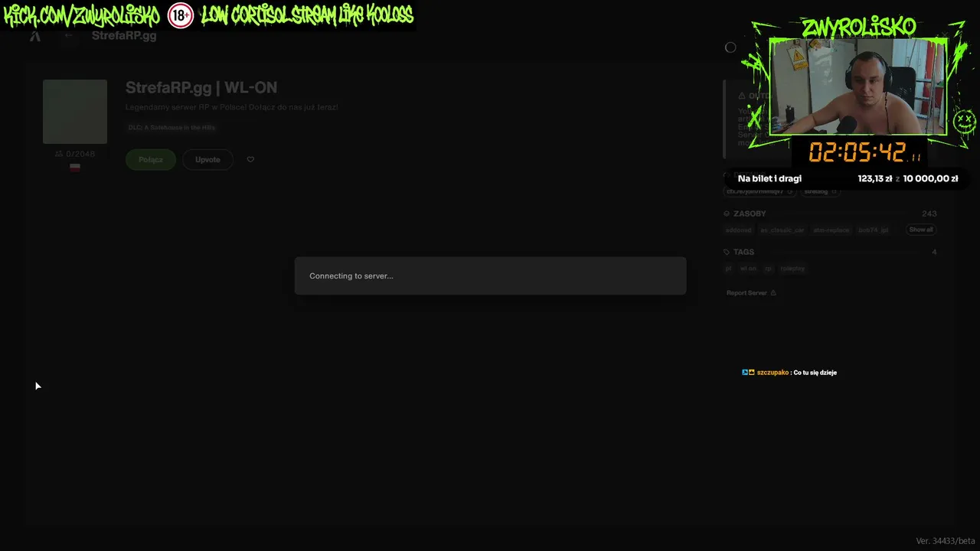Open the StrefaRP server thumbnail image
The height and width of the screenshot is (551, 980).
click(75, 112)
